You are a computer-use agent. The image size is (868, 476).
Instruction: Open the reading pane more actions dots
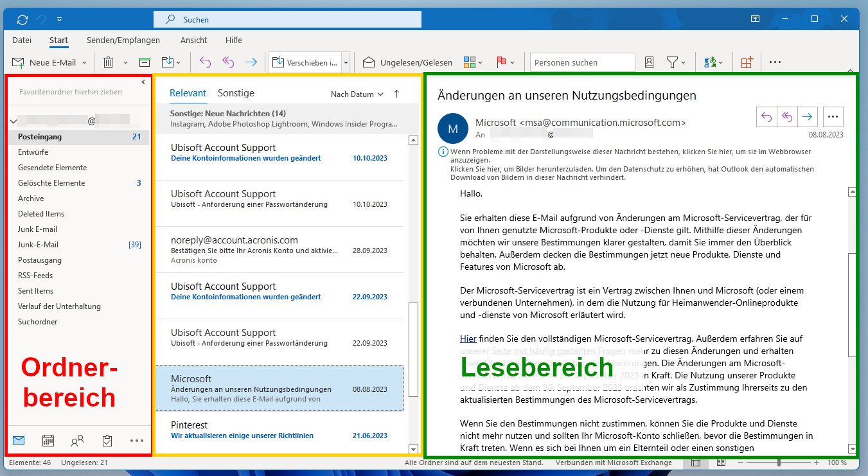833,117
